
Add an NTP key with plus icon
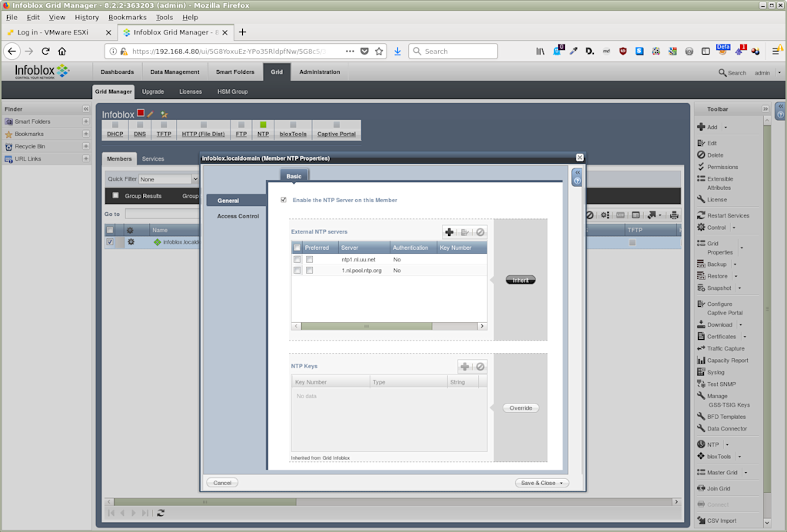[465, 367]
